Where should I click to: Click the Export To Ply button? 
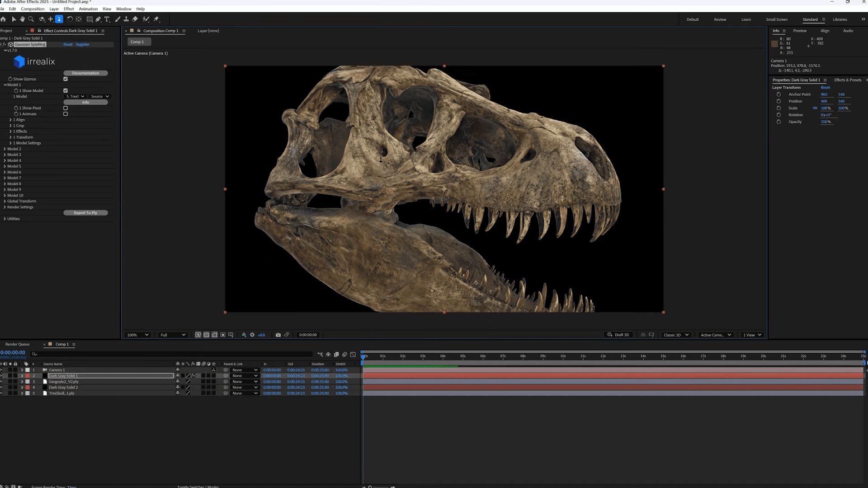pos(85,213)
